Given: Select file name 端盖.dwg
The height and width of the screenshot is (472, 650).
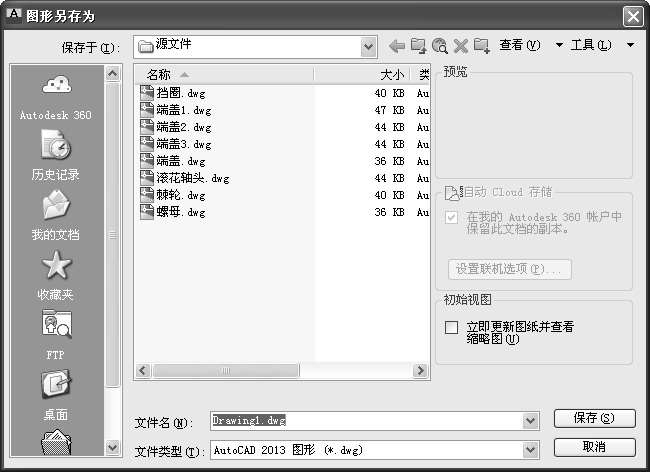Looking at the screenshot, I should 181,161.
